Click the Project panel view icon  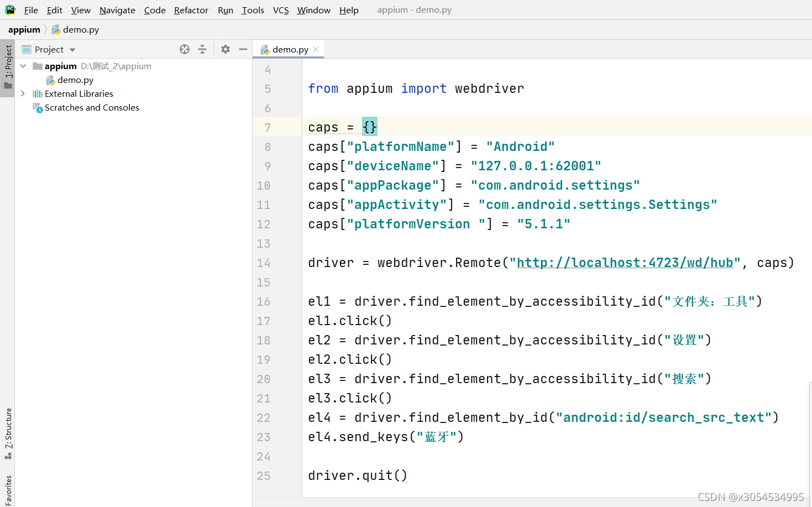pyautogui.click(x=27, y=50)
